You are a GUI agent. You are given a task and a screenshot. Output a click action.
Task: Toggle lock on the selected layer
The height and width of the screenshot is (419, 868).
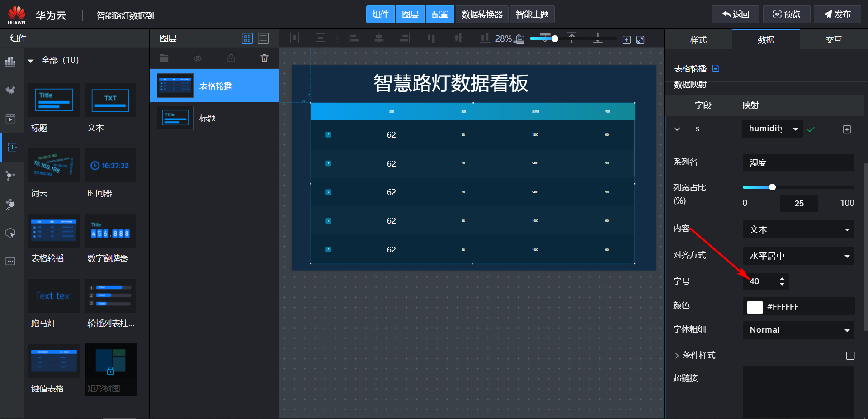point(231,58)
